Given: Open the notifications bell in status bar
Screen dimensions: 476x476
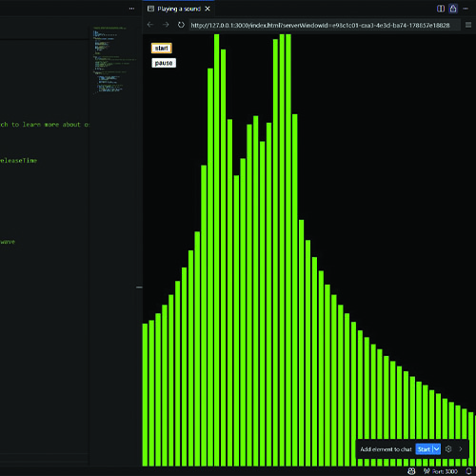Looking at the screenshot, I should tap(468, 471).
